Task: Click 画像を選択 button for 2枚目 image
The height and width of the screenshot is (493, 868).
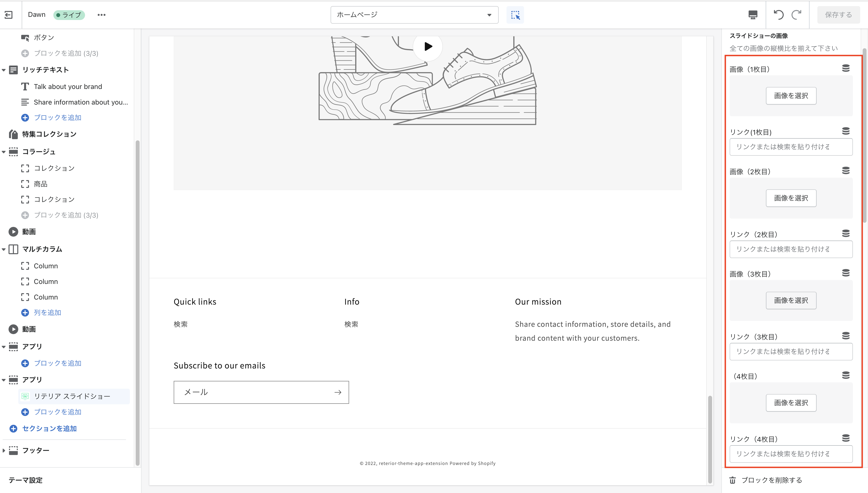Action: [x=791, y=198]
